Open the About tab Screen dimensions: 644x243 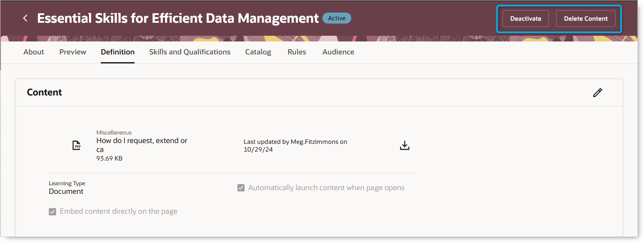click(34, 52)
